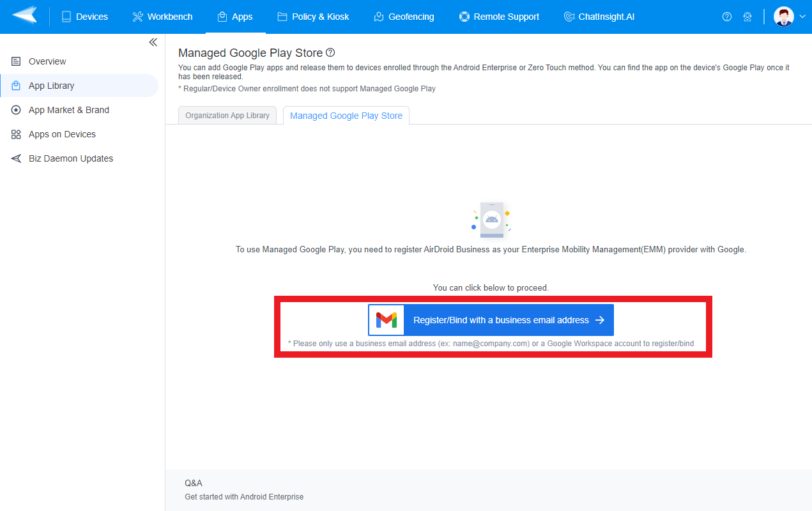Click the Gmail logo on register button

pos(387,320)
